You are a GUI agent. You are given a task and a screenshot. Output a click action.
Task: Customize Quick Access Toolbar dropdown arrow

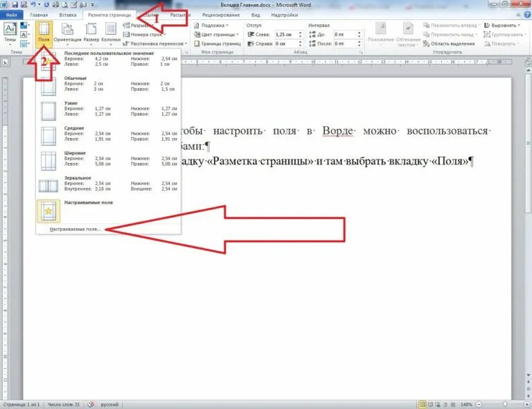tap(92, 5)
